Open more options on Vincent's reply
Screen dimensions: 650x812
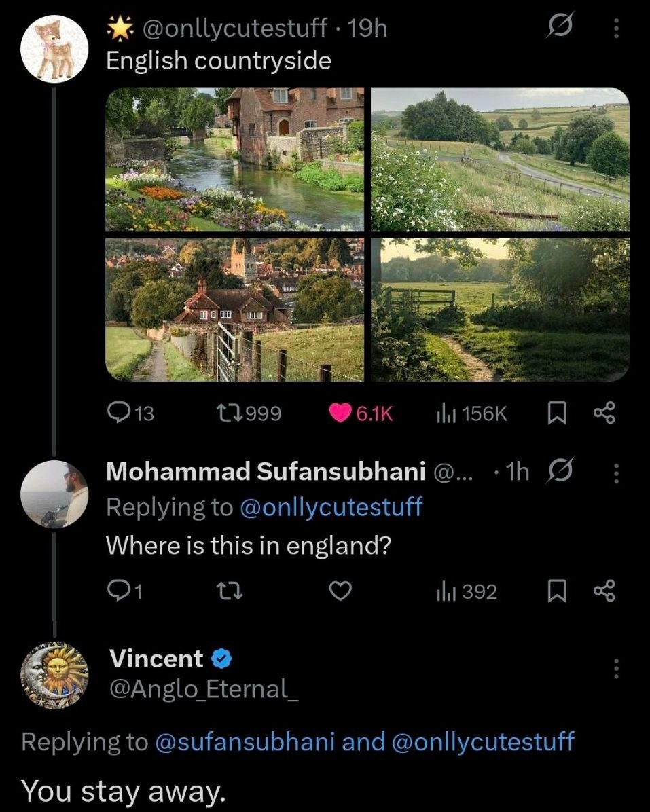(x=616, y=668)
